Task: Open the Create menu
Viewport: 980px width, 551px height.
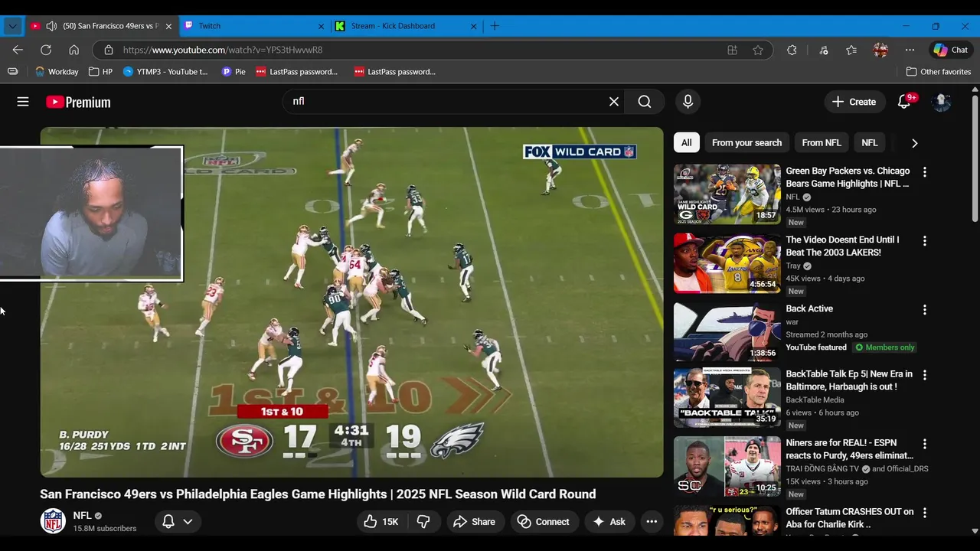Action: click(854, 102)
